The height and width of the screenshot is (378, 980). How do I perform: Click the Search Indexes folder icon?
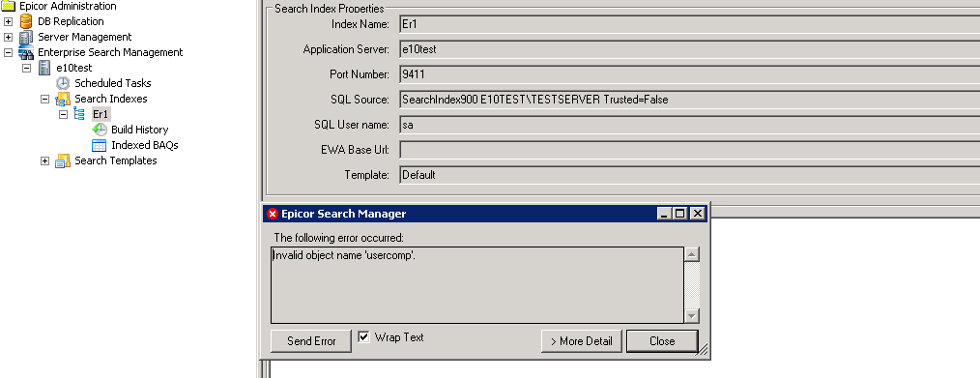pyautogui.click(x=63, y=99)
